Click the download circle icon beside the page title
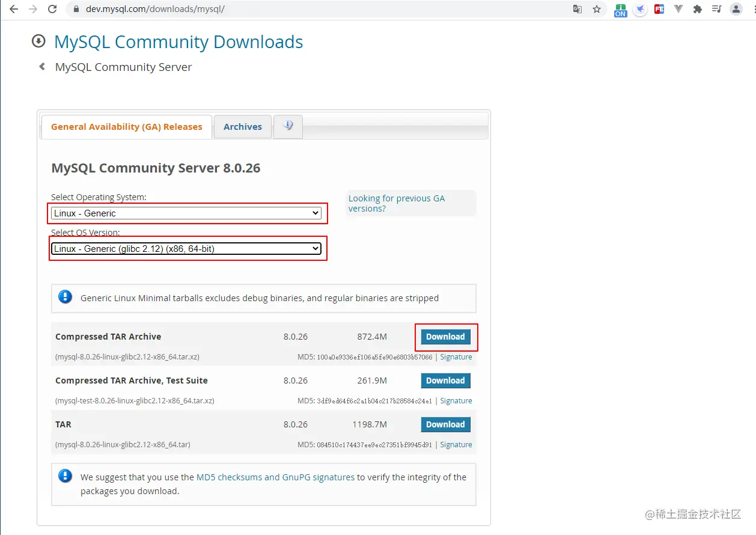Image resolution: width=756 pixels, height=535 pixels. point(38,41)
